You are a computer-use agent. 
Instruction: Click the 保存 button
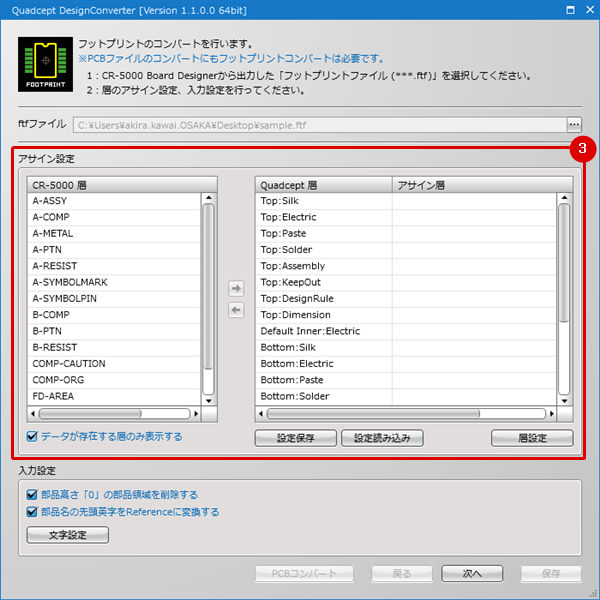tap(551, 573)
